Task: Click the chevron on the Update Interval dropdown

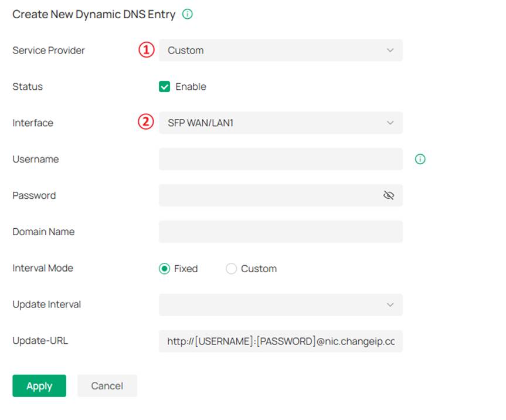Action: point(390,304)
